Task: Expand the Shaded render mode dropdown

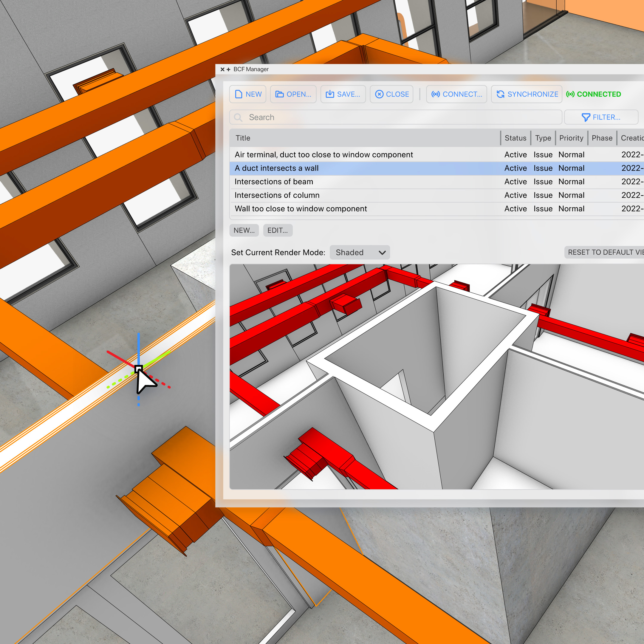Action: coord(360,252)
